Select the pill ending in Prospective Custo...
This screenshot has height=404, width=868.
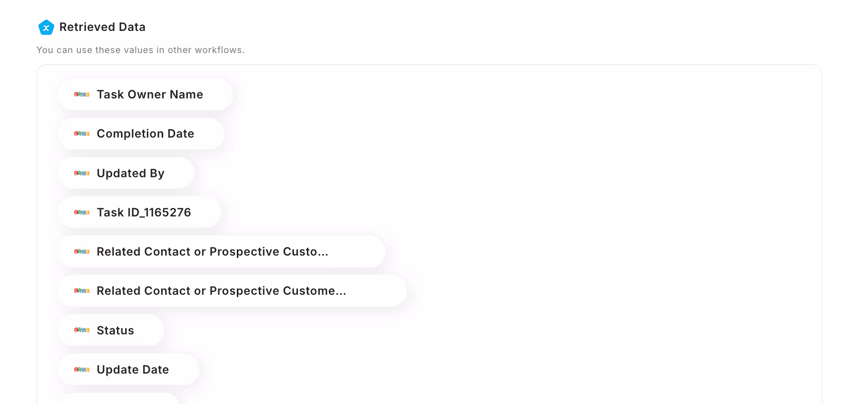coord(221,251)
